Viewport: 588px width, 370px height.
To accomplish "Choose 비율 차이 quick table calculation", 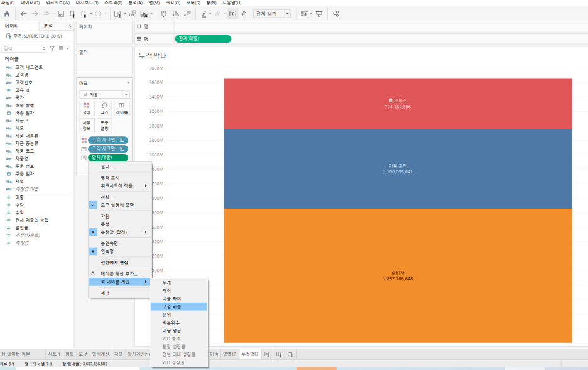I will (x=179, y=299).
